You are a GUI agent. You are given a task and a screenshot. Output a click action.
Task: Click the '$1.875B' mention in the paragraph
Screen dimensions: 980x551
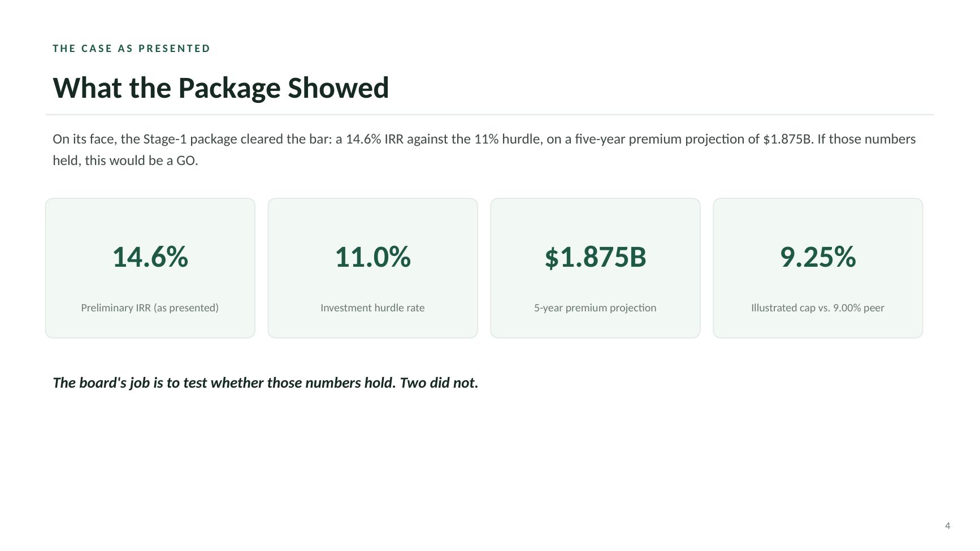(787, 139)
